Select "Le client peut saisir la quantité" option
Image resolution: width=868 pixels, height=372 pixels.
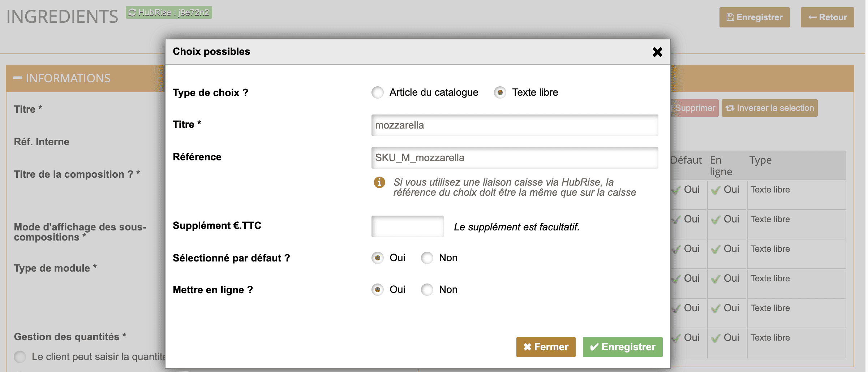pos(20,357)
